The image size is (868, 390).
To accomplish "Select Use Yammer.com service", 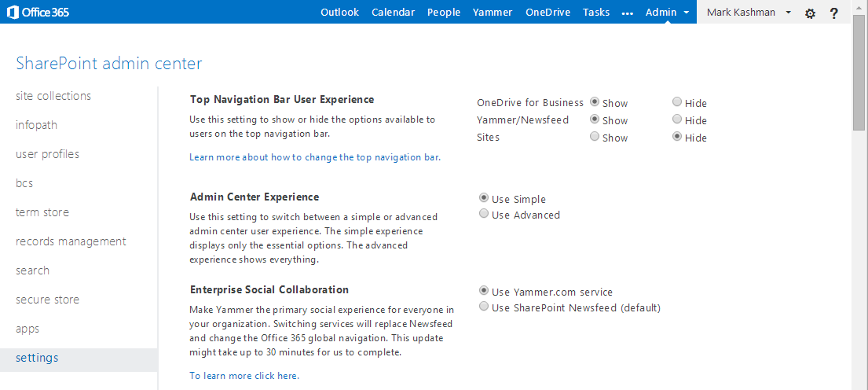I will pyautogui.click(x=484, y=291).
